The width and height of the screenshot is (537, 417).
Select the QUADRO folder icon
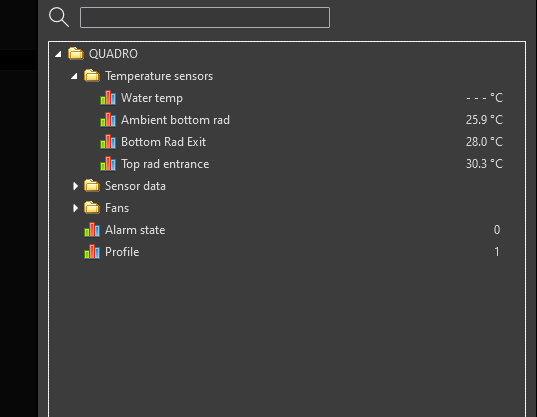(x=76, y=54)
